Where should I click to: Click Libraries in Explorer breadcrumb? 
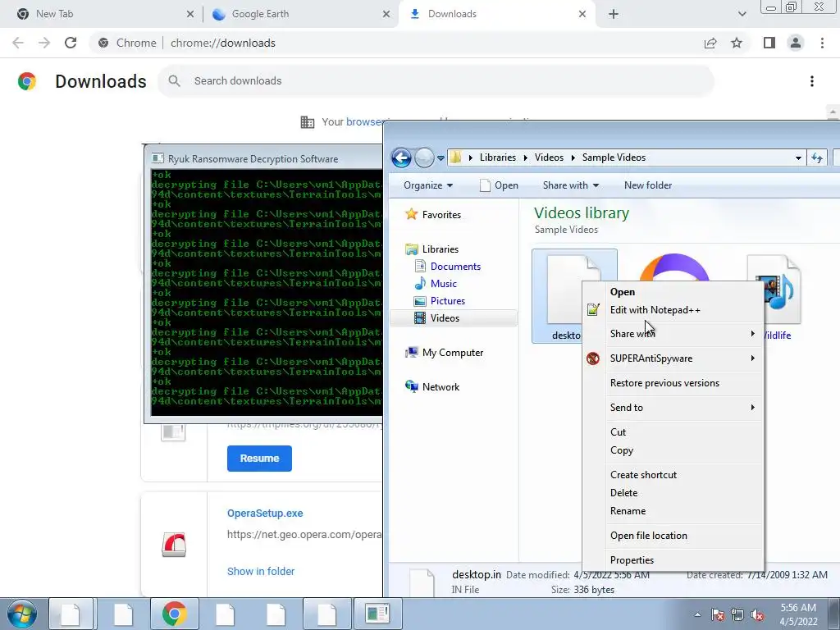498,157
